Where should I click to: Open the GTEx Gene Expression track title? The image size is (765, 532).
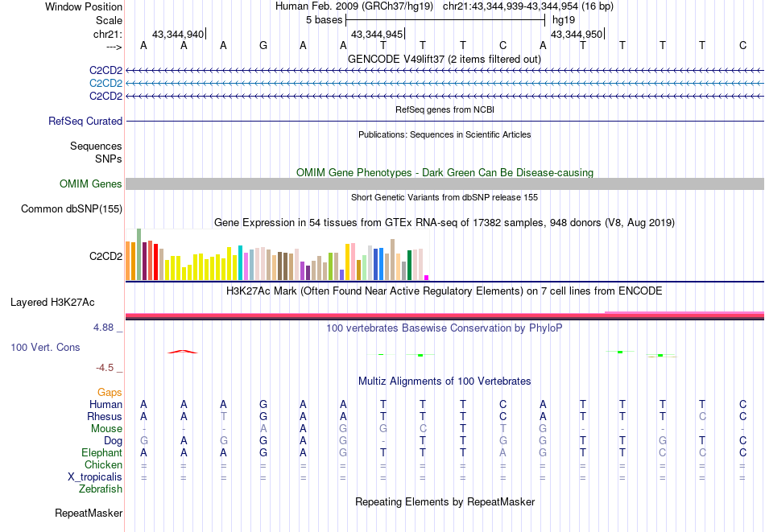point(445,223)
